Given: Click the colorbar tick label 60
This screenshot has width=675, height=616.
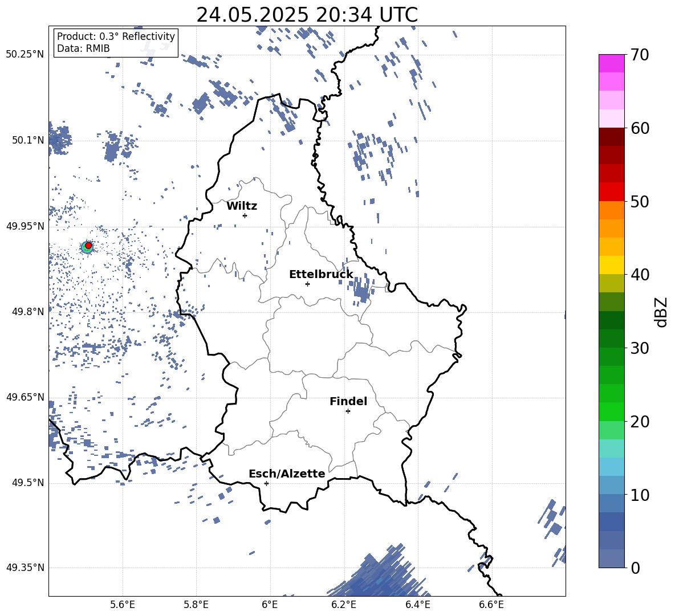Looking at the screenshot, I should tap(640, 129).
